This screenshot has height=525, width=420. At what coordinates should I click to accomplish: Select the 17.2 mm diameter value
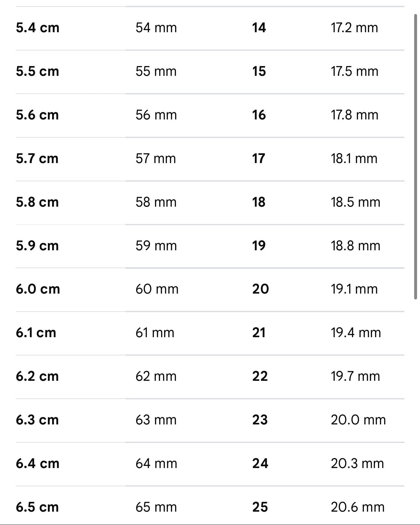(354, 28)
